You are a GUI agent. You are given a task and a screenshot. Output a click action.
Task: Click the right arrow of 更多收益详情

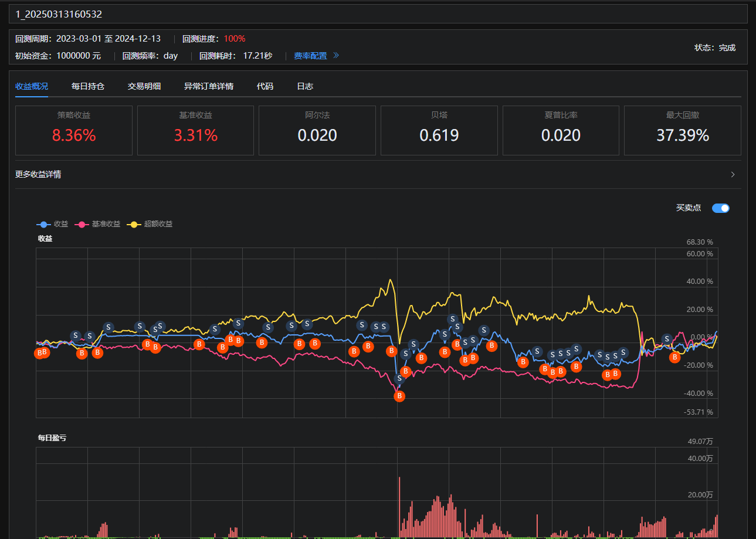[x=733, y=174]
